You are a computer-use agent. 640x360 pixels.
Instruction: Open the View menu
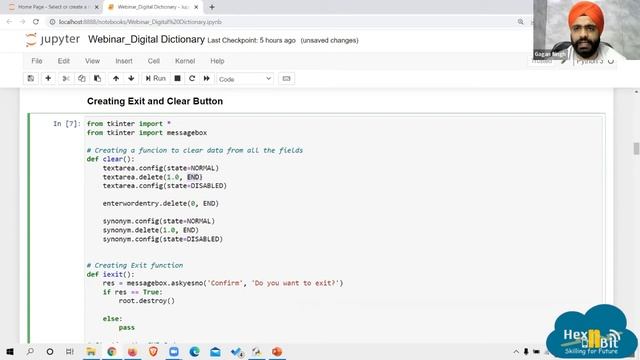(x=92, y=61)
